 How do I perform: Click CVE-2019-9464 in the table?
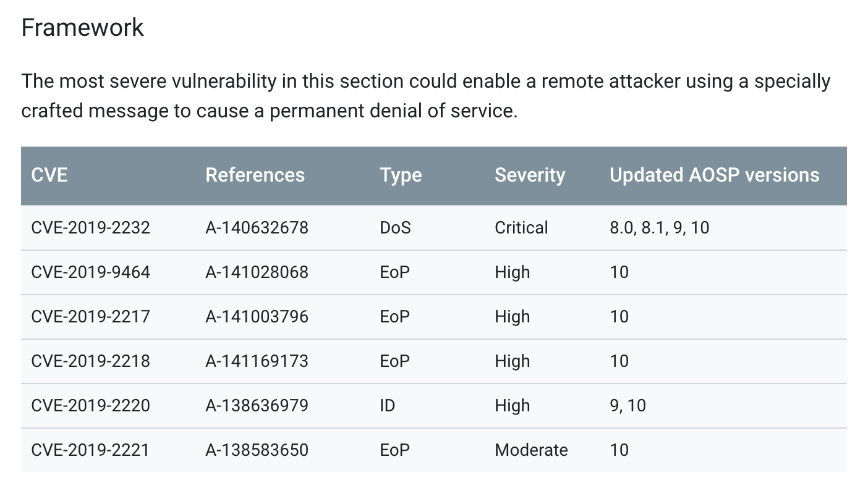point(90,272)
